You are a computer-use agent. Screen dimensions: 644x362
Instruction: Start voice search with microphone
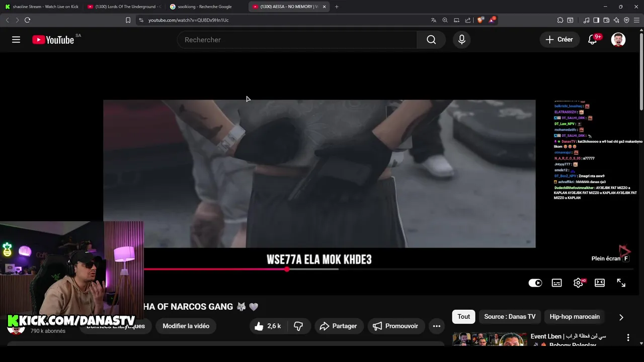pos(462,40)
